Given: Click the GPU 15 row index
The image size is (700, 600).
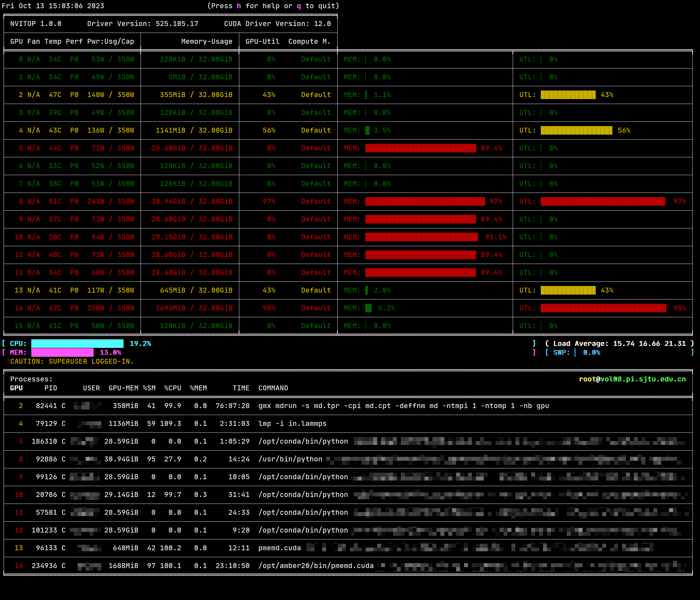Looking at the screenshot, I should (x=18, y=326).
